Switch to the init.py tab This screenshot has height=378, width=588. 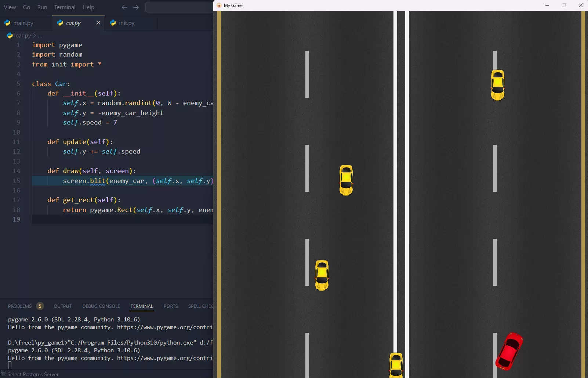(x=126, y=23)
